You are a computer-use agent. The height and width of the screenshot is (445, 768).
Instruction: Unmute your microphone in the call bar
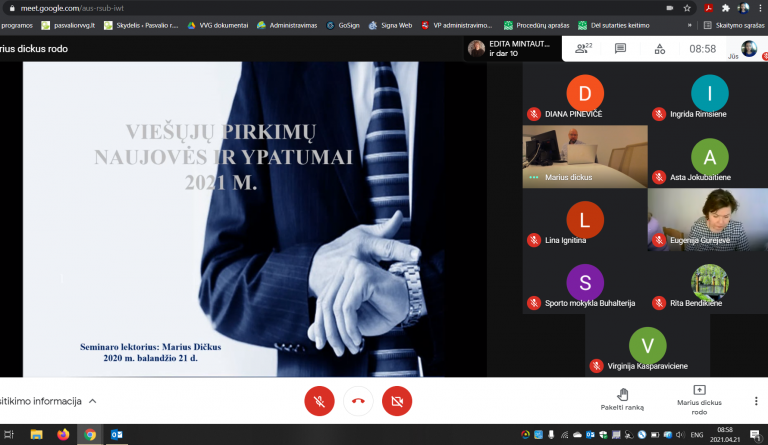pos(319,401)
